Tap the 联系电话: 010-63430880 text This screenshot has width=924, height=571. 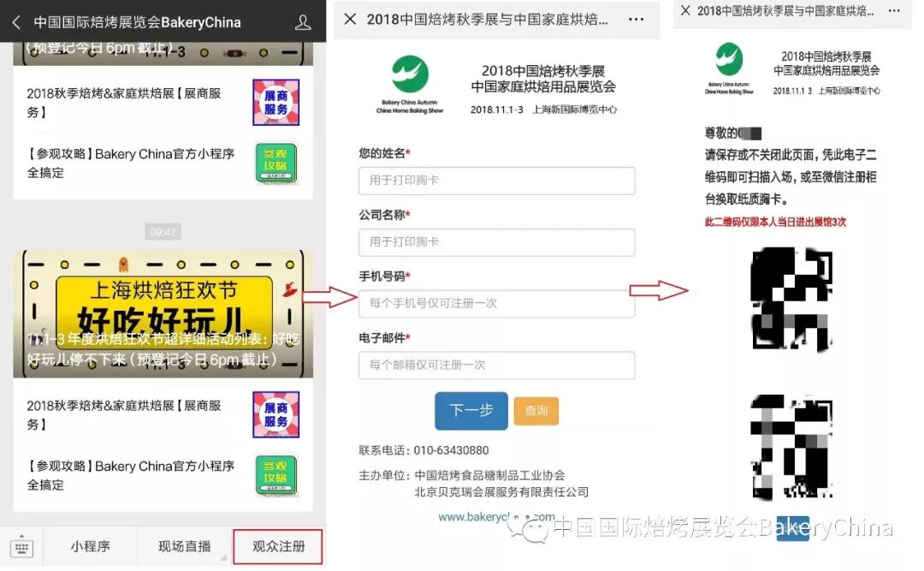pyautogui.click(x=423, y=450)
